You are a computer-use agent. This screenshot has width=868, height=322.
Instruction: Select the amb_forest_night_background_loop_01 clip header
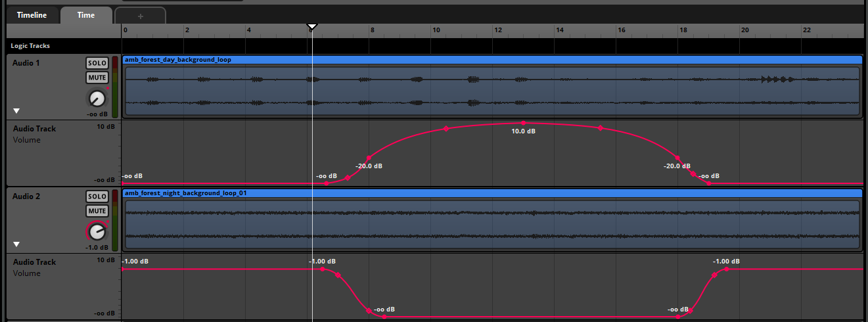click(492, 193)
